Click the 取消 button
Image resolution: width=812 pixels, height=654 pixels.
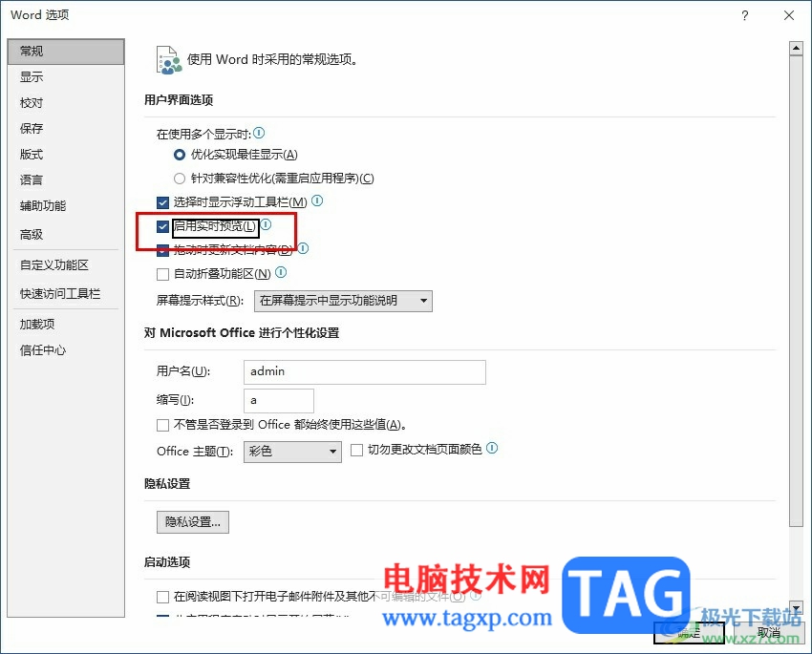[x=769, y=632]
